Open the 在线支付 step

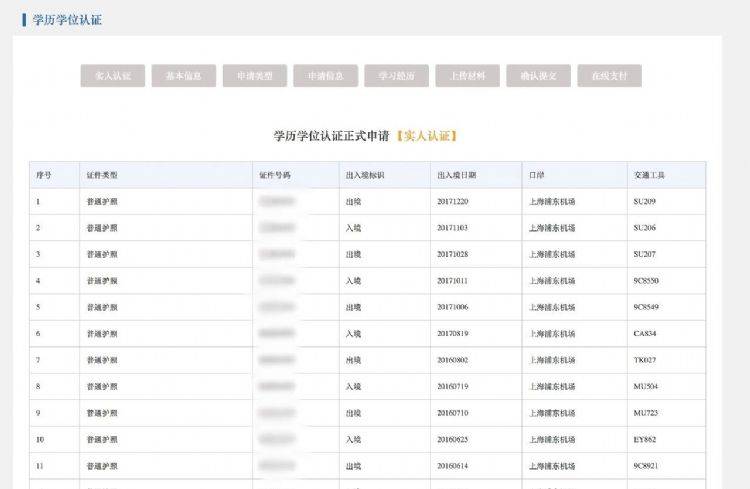pyautogui.click(x=609, y=76)
